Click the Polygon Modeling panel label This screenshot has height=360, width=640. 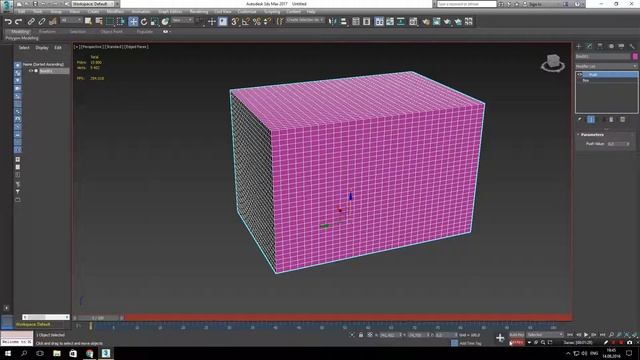pyautogui.click(x=22, y=38)
